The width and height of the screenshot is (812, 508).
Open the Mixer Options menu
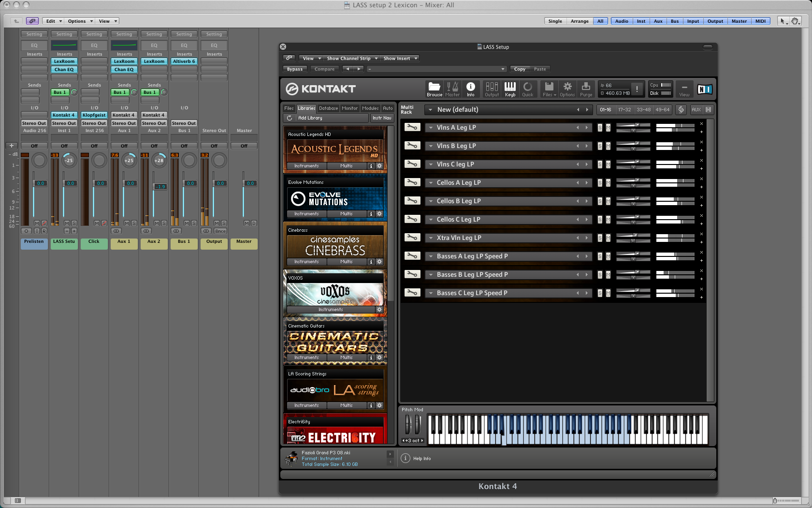(80, 21)
